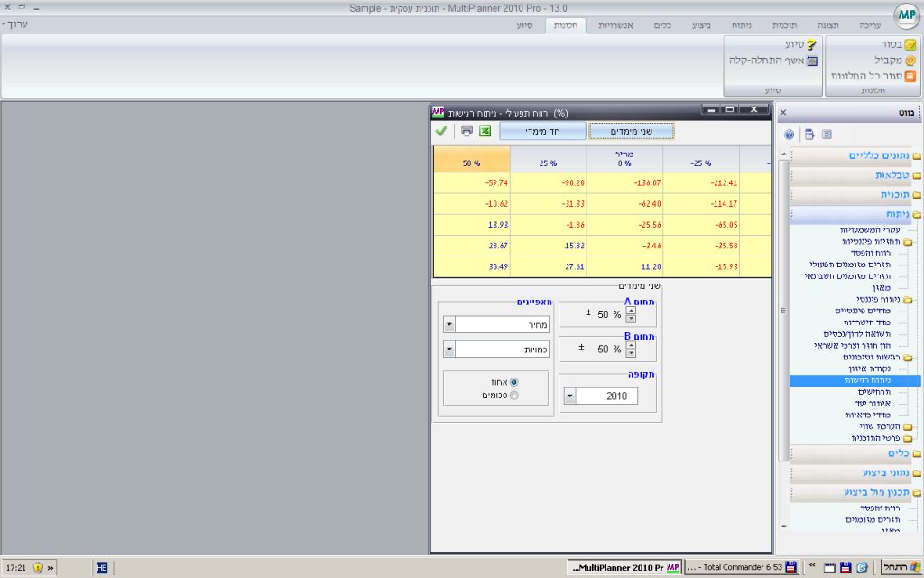924x578 pixels.
Task: Open the ערוך menu at top left
Action: click(15, 24)
